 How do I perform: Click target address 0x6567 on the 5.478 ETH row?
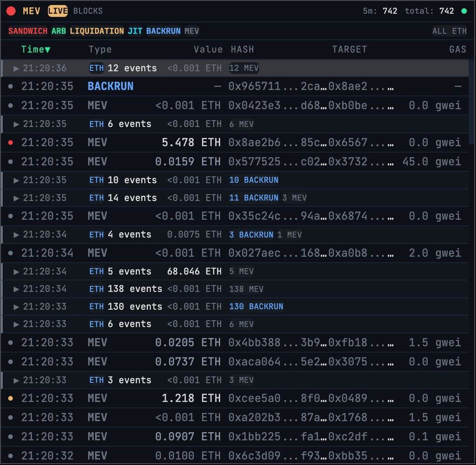point(361,143)
